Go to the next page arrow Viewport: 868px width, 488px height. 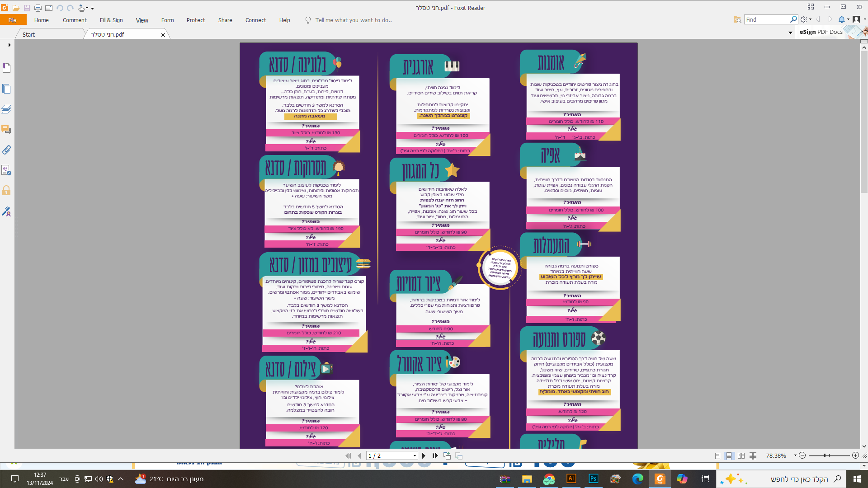424,455
